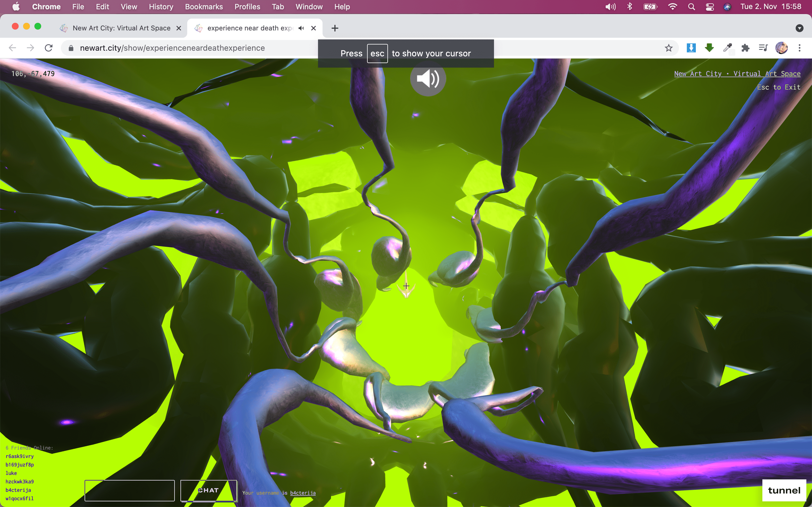Follow the New Art City · Virtual Art Space link
The width and height of the screenshot is (812, 507).
737,74
